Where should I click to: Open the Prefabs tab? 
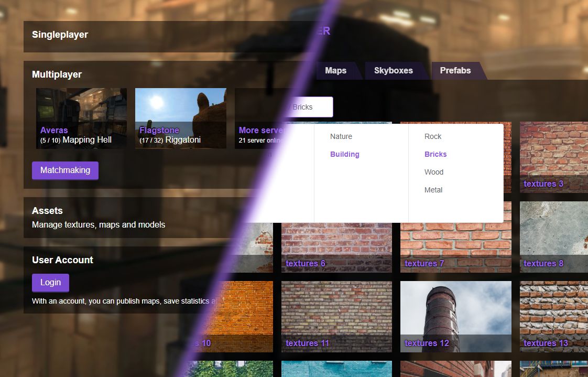pos(455,71)
